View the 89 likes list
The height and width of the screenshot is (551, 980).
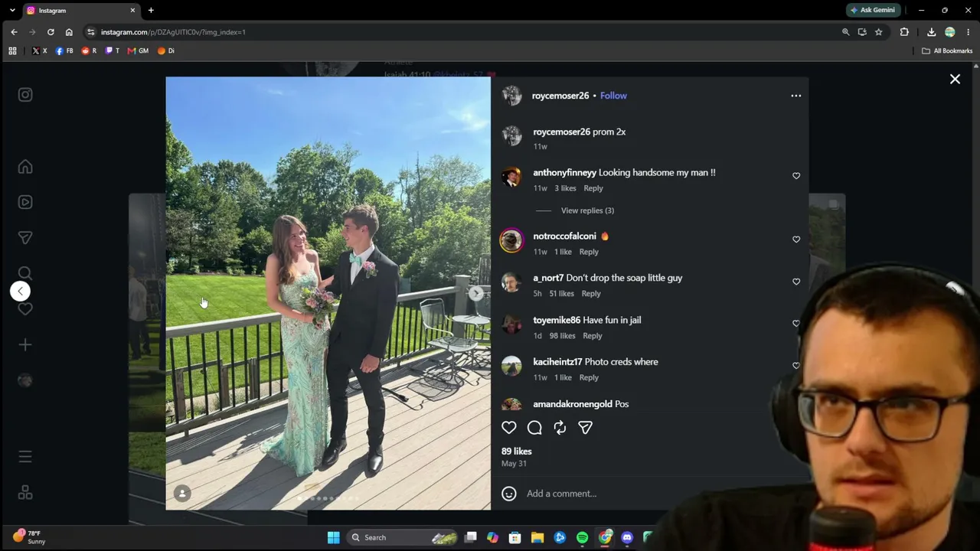516,452
